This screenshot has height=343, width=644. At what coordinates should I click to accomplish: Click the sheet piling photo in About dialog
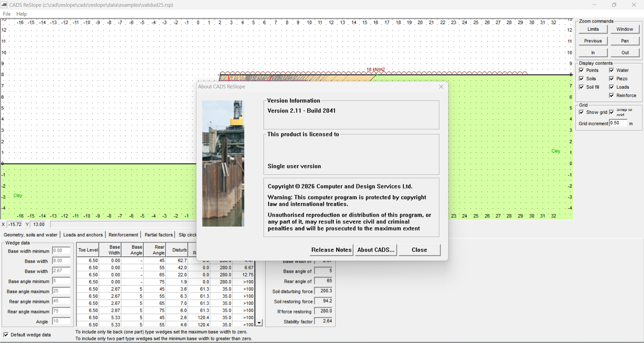223,163
